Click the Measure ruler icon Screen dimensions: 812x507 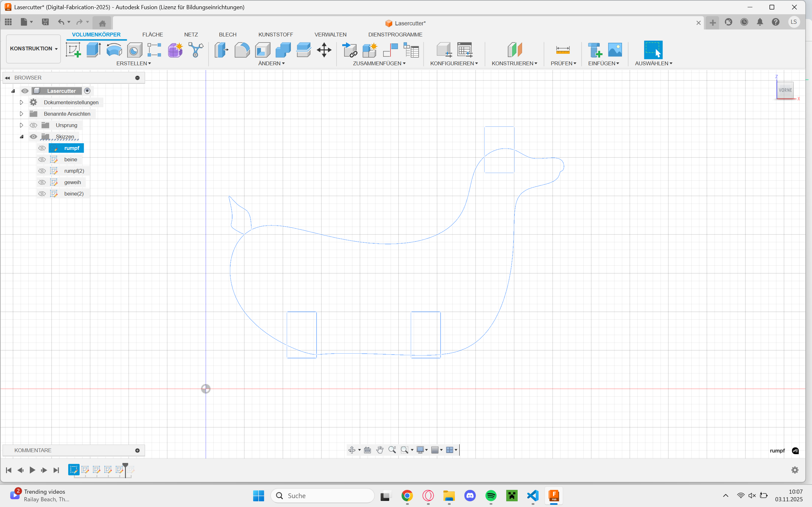(563, 50)
